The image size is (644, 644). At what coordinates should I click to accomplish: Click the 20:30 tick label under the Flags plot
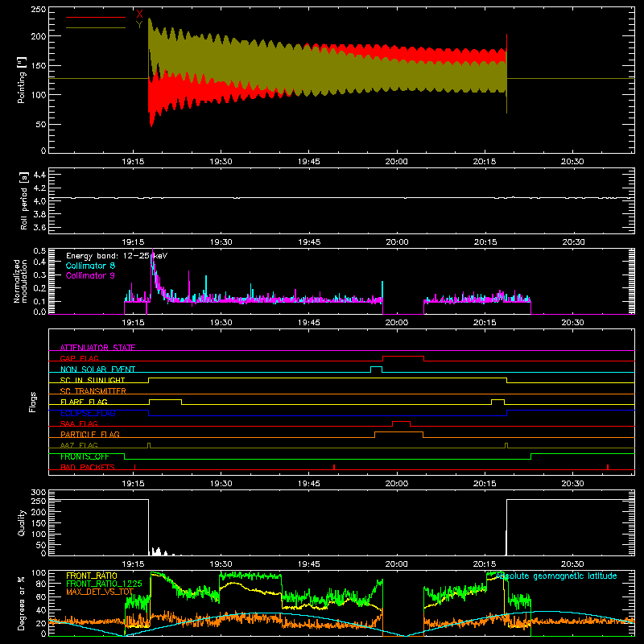tap(572, 484)
